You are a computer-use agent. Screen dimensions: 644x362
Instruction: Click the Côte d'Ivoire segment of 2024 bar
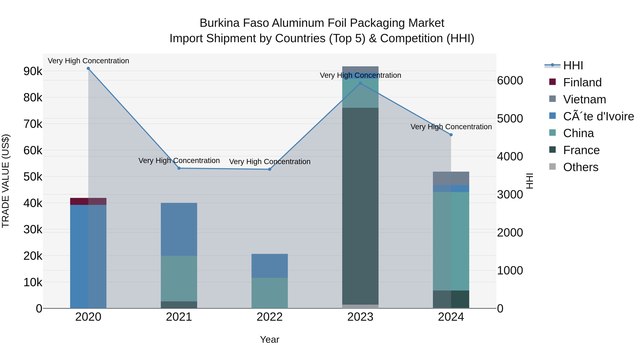(x=451, y=189)
